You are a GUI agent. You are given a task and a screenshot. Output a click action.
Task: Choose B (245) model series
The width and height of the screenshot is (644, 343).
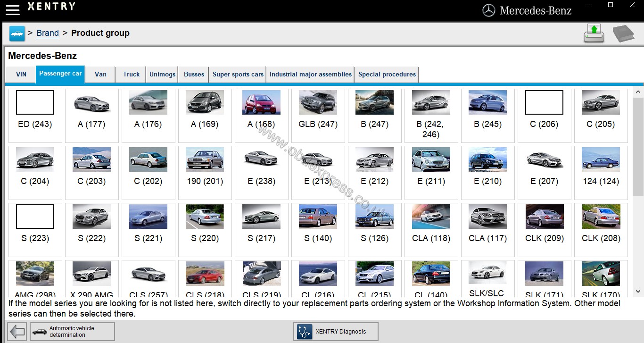488,116
